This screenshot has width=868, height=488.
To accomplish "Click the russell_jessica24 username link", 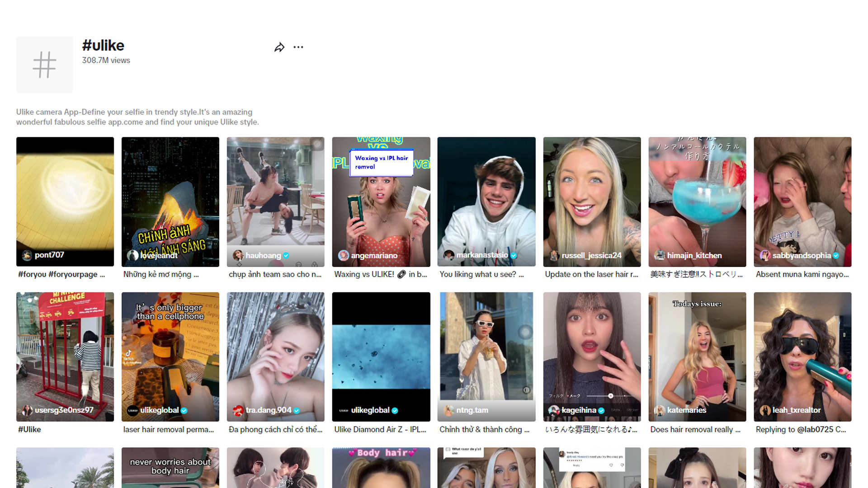I will (591, 256).
